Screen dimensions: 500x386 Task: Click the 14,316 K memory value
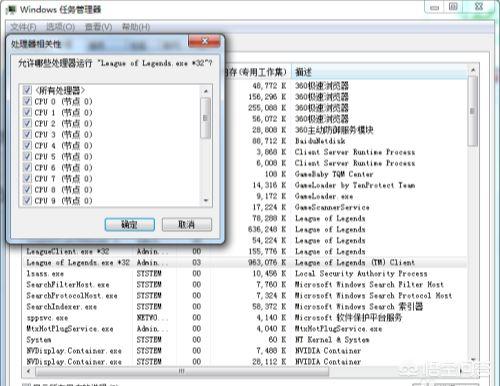point(269,185)
